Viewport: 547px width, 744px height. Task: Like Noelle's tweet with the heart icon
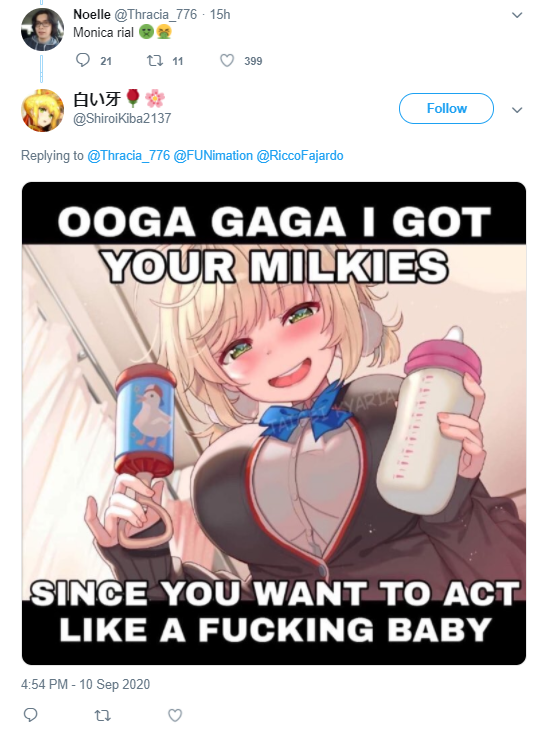click(227, 61)
